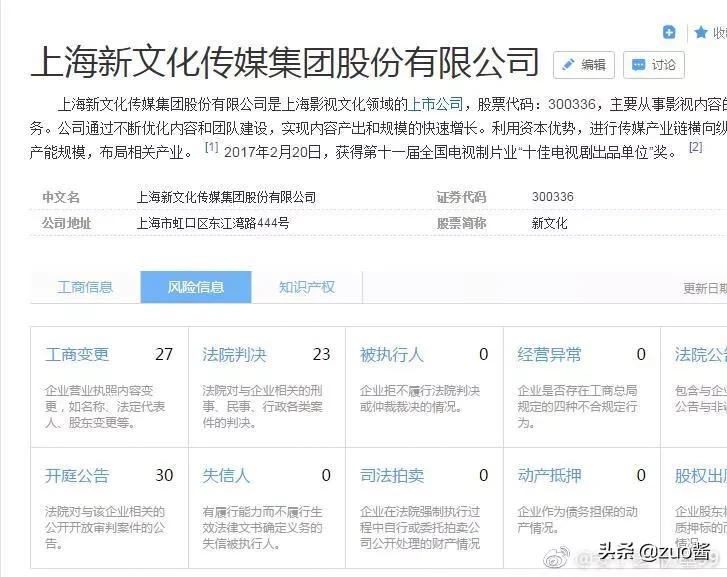Follow the 上市公司 hyperlink
This screenshot has width=727, height=577.
tap(435, 104)
